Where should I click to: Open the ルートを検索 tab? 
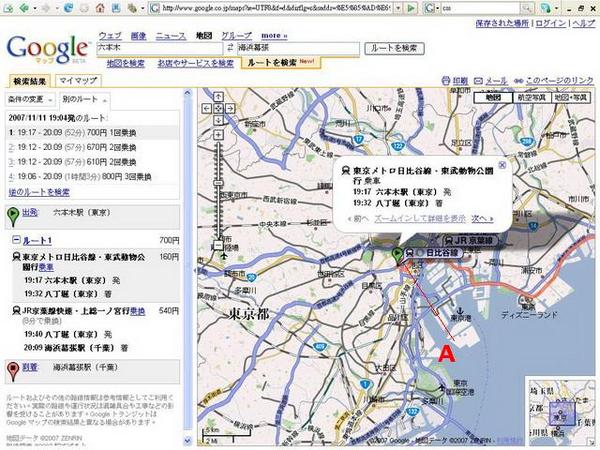281,62
